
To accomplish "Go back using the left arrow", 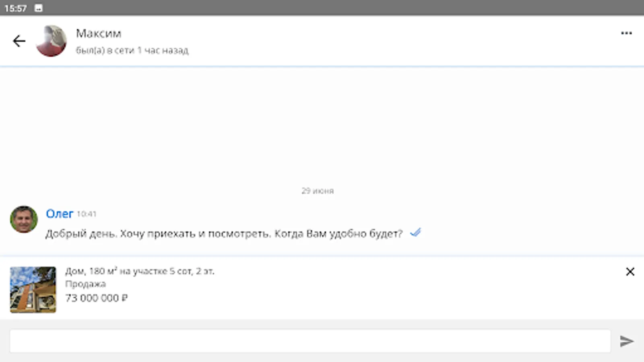I will point(19,41).
